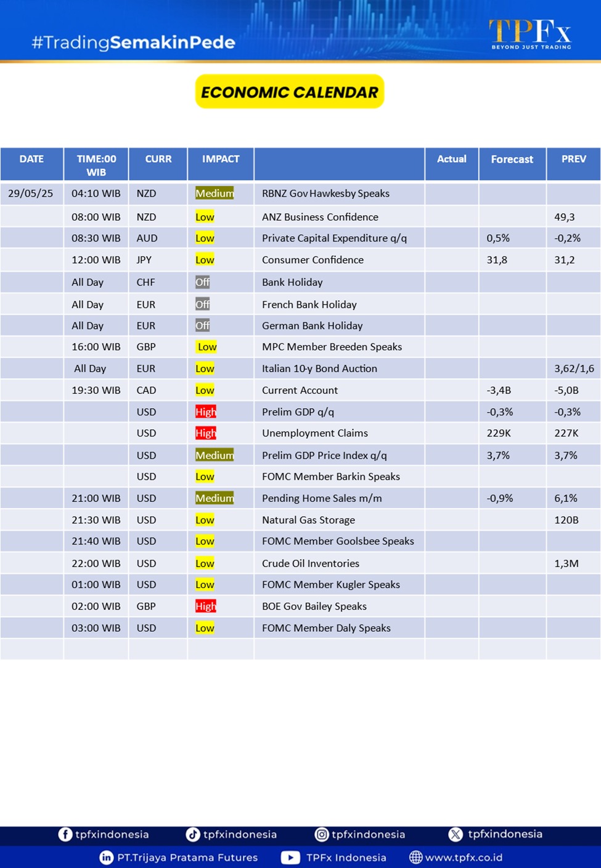Click the #TradingSemakinPede hashtag
Viewport: 601px width, 868px height.
133,43
